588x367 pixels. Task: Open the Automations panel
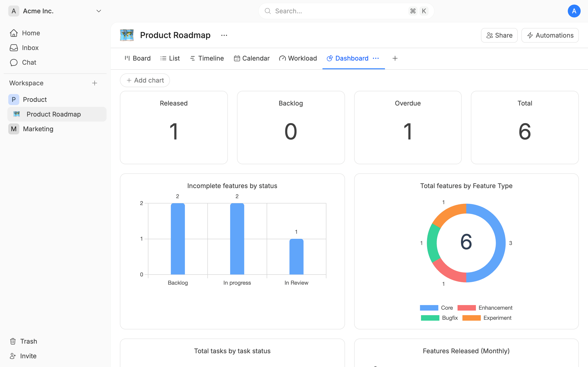[550, 35]
